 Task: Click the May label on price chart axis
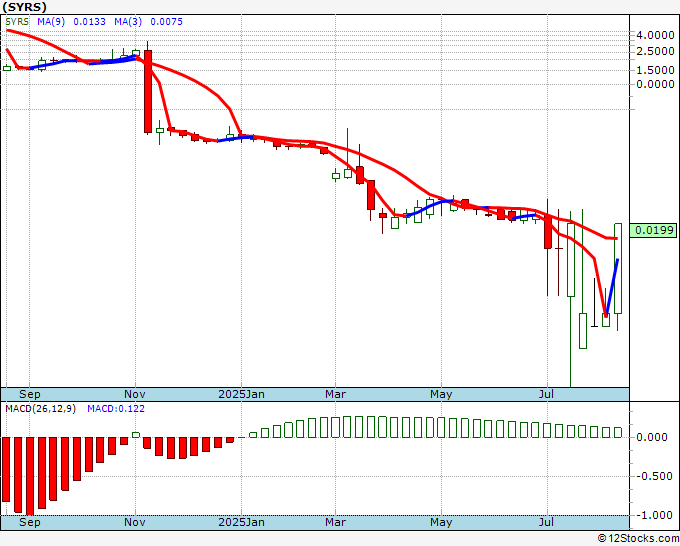click(x=441, y=394)
